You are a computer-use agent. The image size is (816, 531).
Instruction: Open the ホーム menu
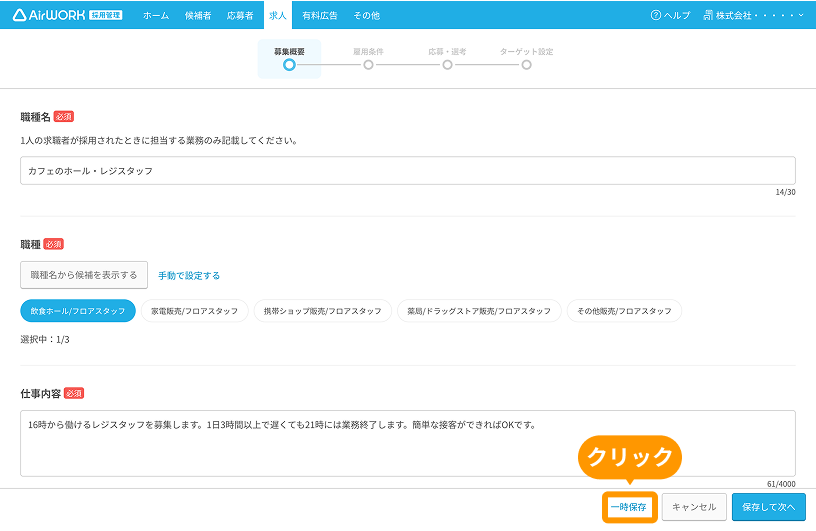[156, 16]
